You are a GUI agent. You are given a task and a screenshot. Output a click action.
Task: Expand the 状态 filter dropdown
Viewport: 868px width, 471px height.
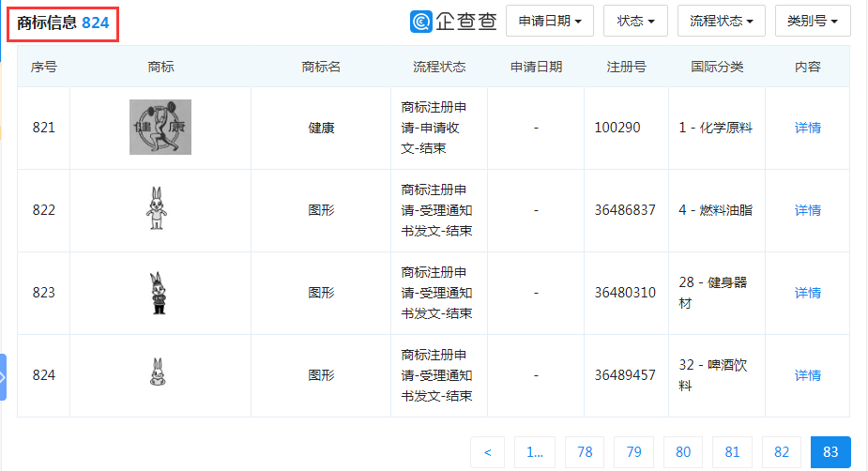(635, 21)
